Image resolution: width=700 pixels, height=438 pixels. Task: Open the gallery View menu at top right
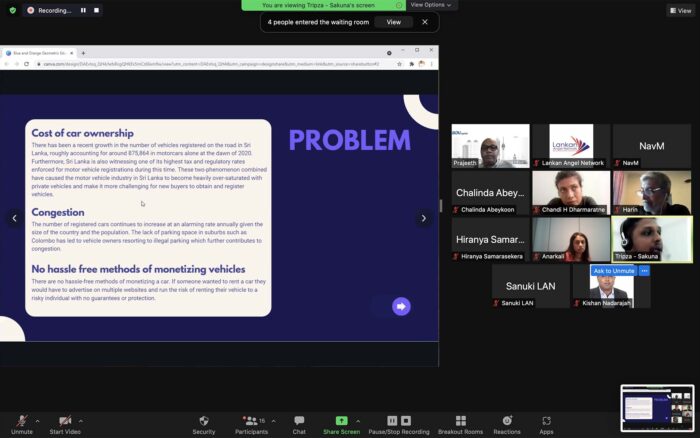[679, 10]
